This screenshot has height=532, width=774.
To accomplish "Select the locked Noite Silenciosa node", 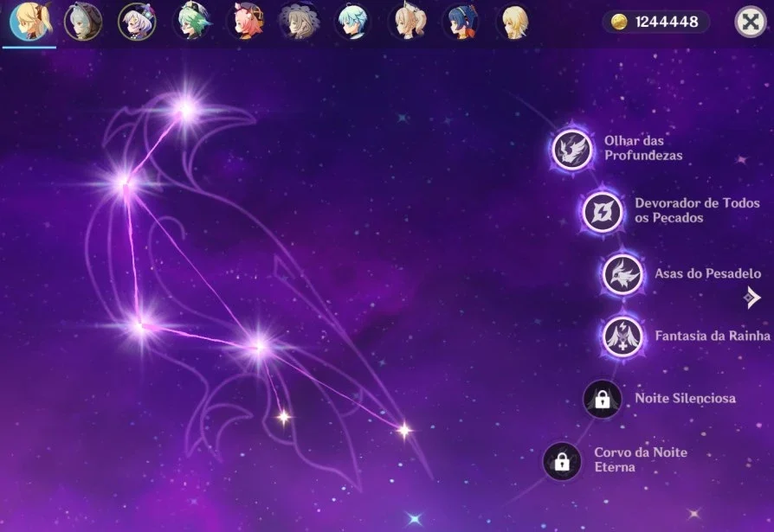I will pos(603,399).
